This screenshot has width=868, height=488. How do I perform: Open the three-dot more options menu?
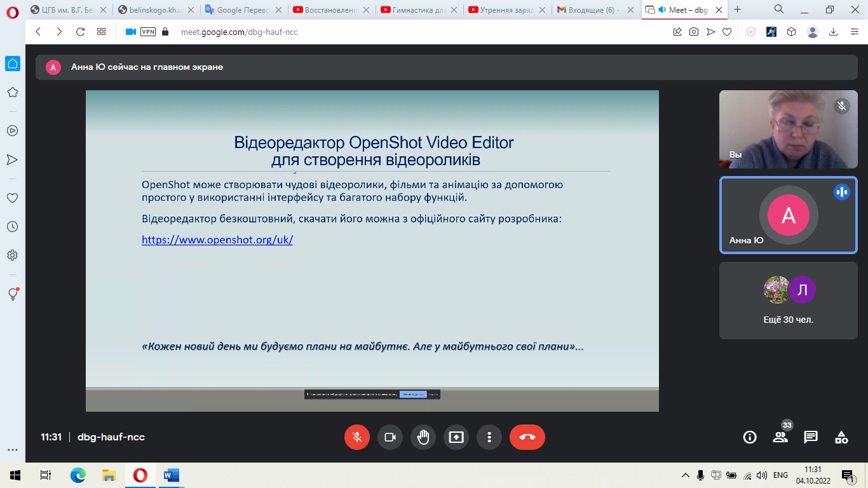(x=489, y=437)
